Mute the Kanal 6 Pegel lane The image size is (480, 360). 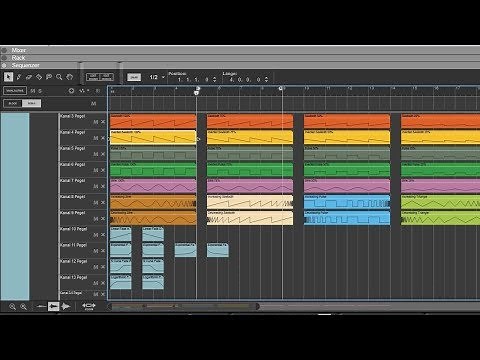[96, 170]
